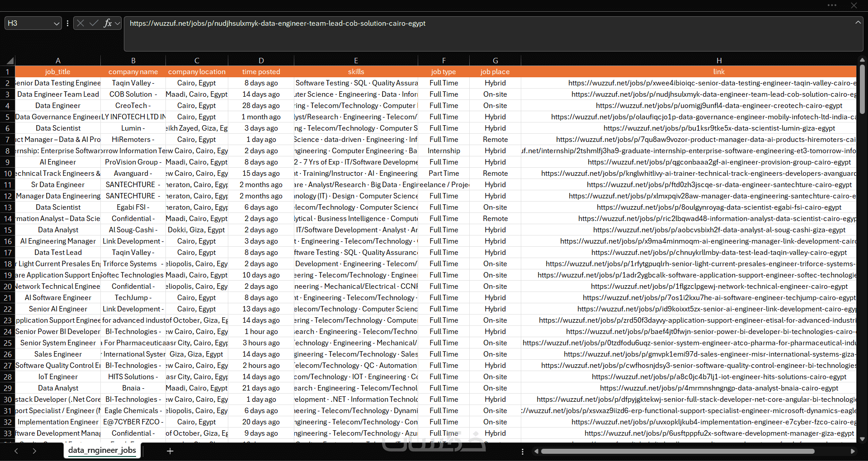868x461 pixels.
Task: Select the 'Bnaia -' cell
Action: click(x=133, y=388)
